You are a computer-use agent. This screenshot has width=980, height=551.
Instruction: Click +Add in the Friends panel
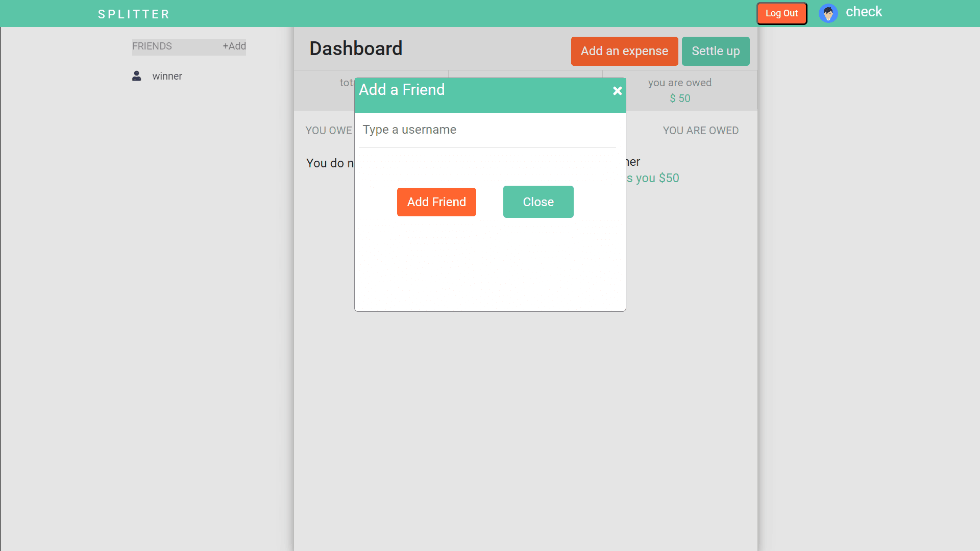234,46
